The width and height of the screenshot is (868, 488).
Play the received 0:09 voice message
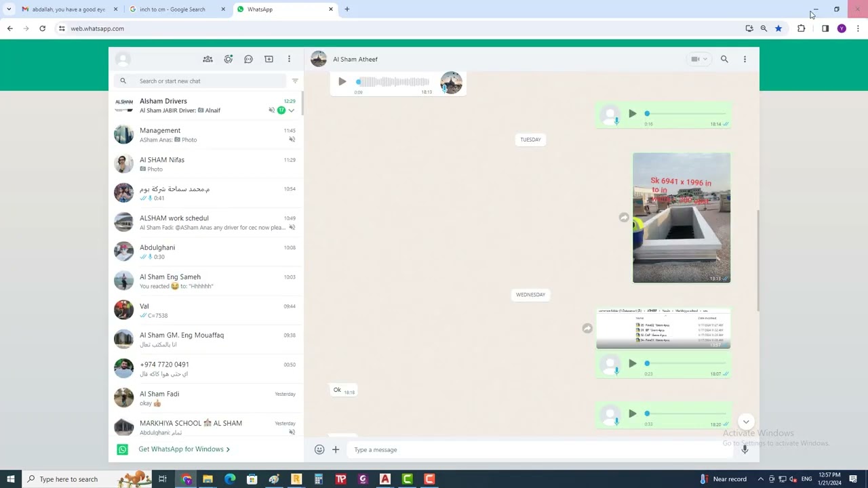point(342,81)
